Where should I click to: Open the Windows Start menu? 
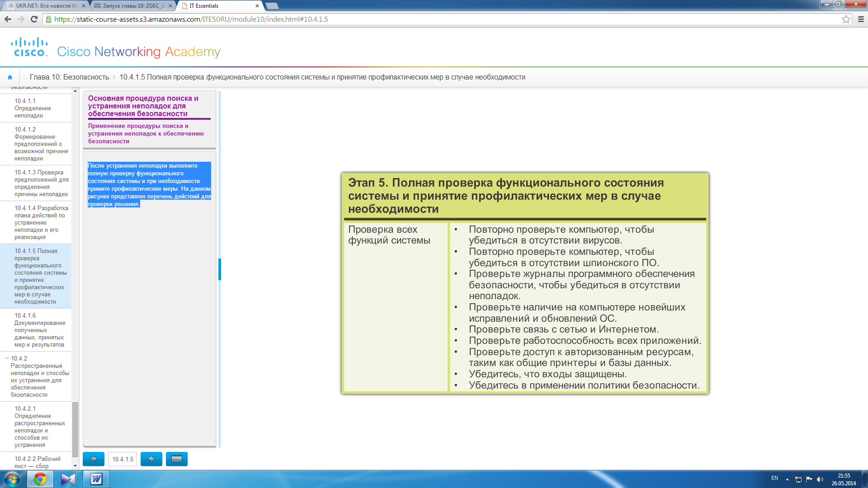click(12, 479)
